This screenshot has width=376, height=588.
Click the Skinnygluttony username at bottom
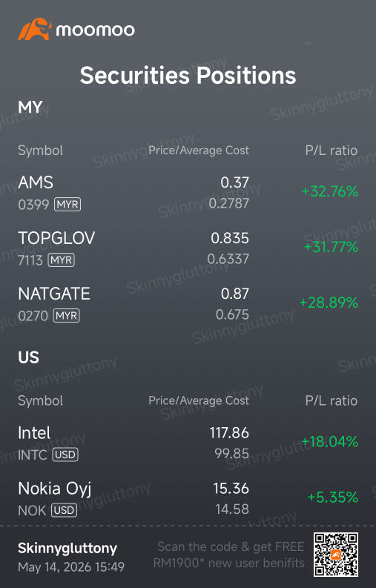tap(67, 549)
